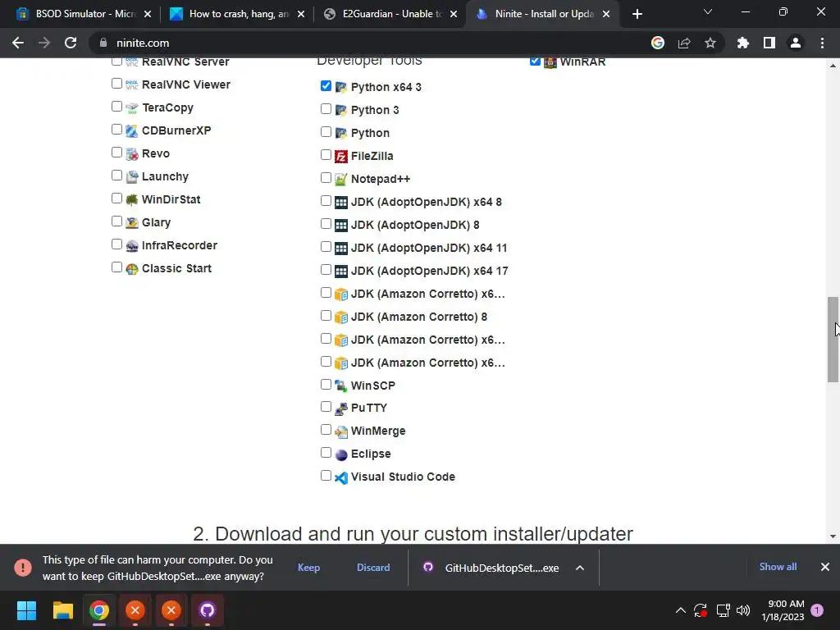Click the JDK (Amazon Corretto) 8 label
Viewport: 840px width, 630px height.
419,317
